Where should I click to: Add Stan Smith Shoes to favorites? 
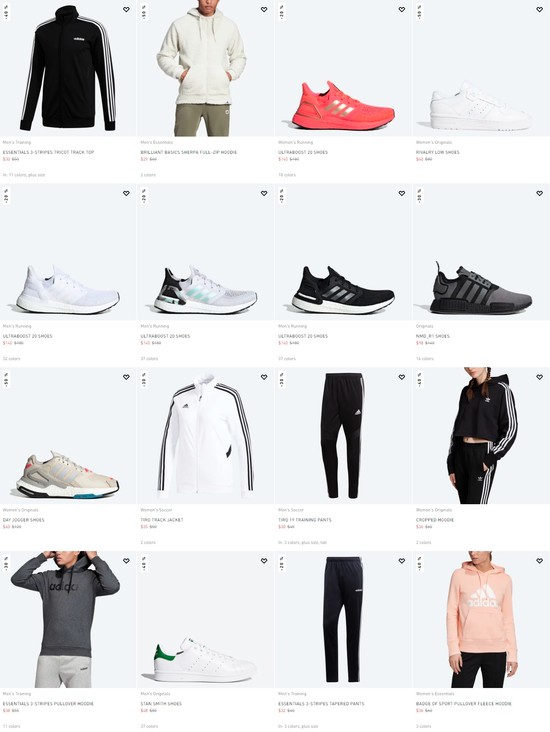pos(264,561)
